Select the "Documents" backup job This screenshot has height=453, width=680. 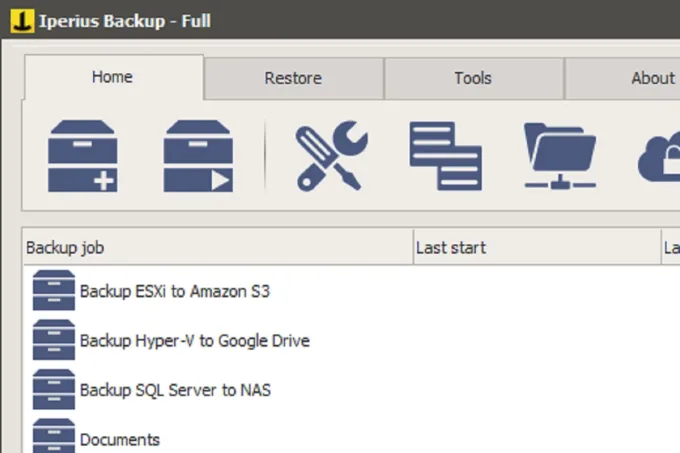pyautogui.click(x=120, y=440)
